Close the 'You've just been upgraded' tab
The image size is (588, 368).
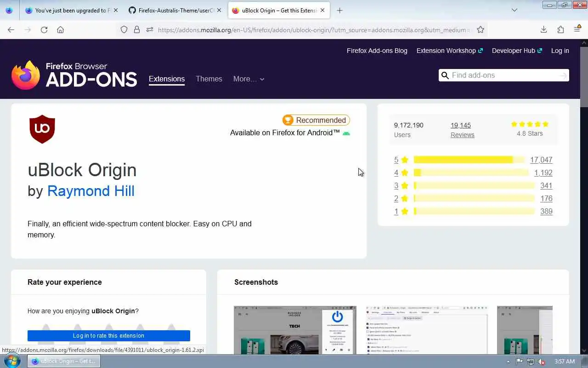(115, 10)
